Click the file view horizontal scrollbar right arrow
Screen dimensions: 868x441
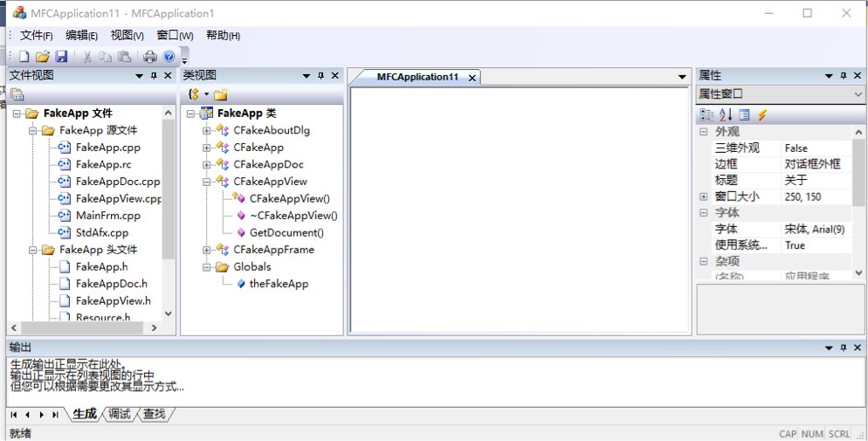click(155, 328)
